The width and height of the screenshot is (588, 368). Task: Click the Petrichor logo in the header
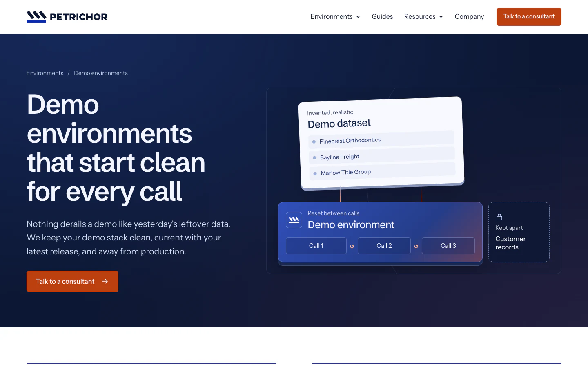click(x=67, y=17)
